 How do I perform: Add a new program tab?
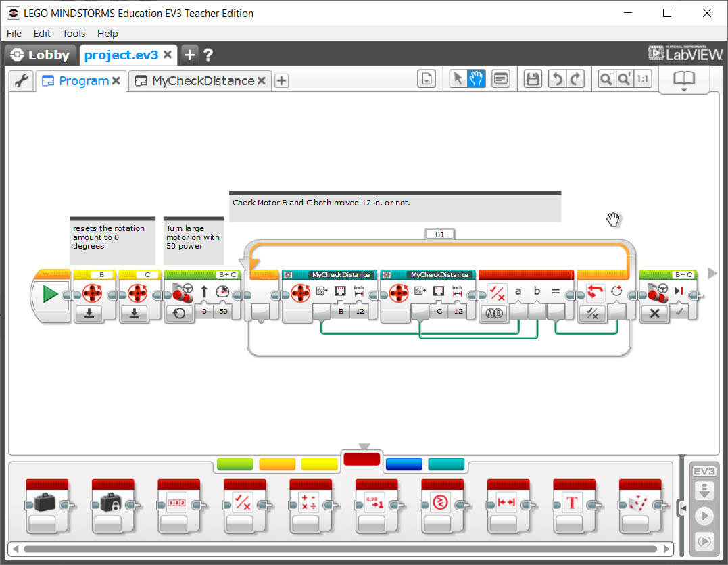[x=281, y=81]
